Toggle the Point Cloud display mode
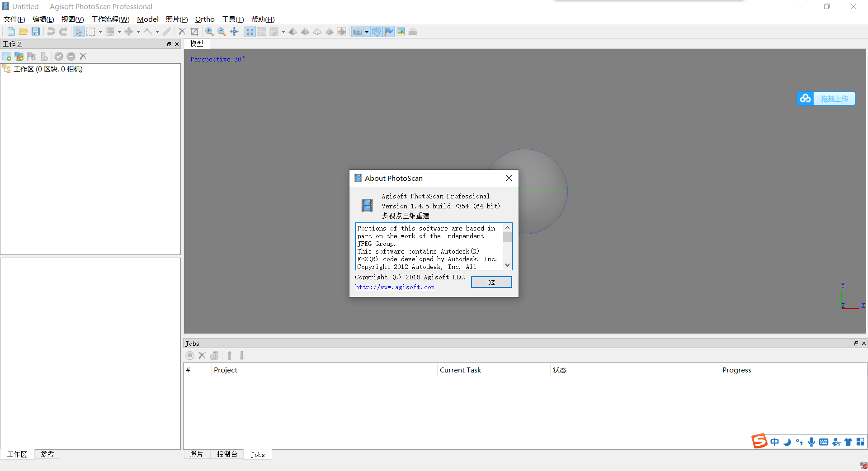Screen dimensions: 868x471 [x=250, y=32]
